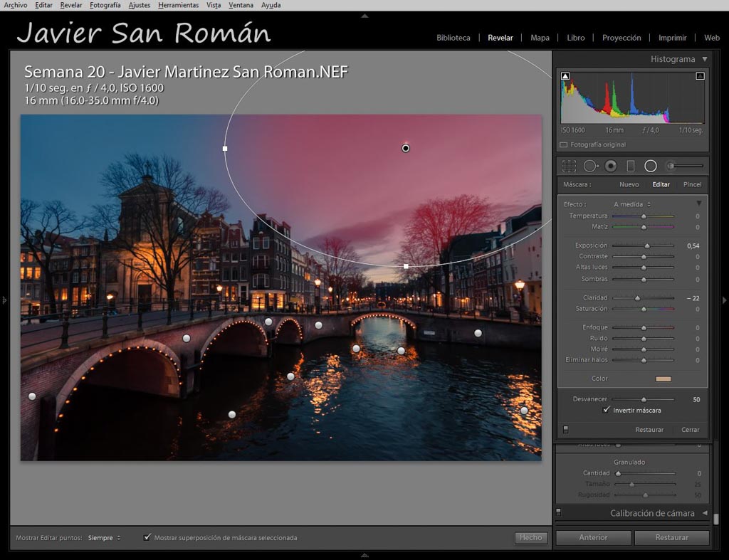Screen dimensions: 729x560
Task: Uncheck Mostrar superposición de máscara seleccionada
Action: [x=147, y=537]
